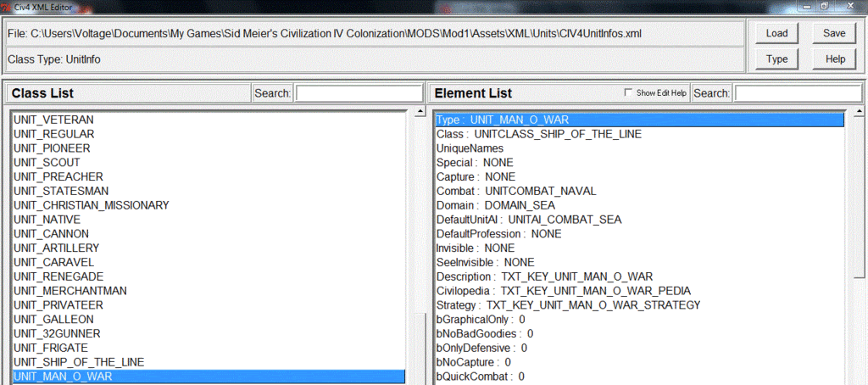The width and height of the screenshot is (868, 385).
Task: Select UNIT_REGULAR in Class List
Action: pyautogui.click(x=209, y=134)
